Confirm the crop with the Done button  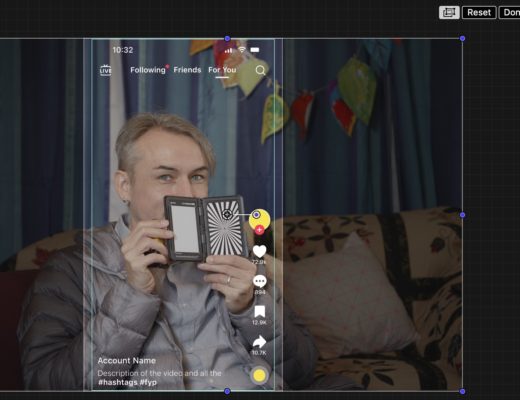510,13
